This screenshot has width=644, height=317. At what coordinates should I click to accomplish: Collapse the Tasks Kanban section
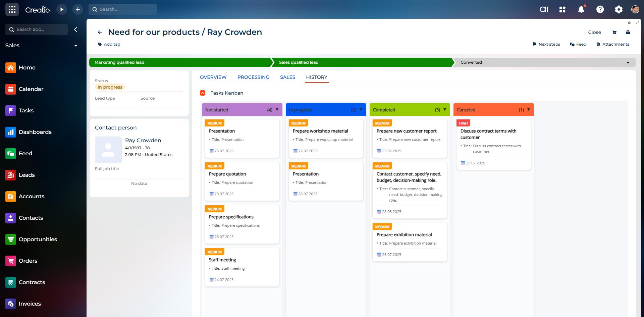point(203,93)
